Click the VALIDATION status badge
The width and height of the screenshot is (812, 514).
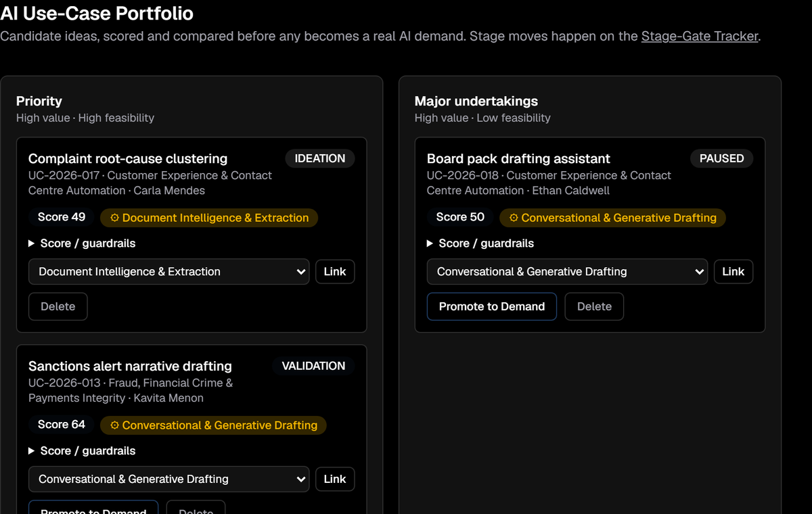tap(313, 366)
